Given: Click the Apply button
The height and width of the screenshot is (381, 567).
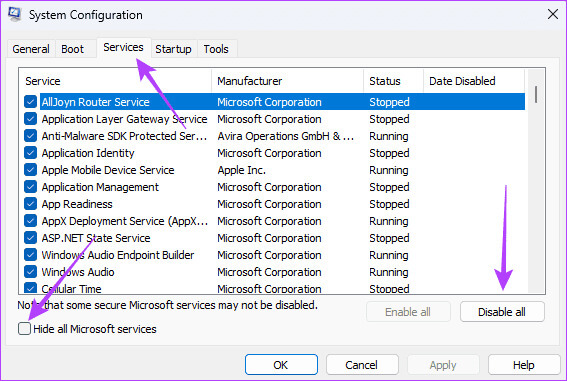Looking at the screenshot, I should point(443,365).
